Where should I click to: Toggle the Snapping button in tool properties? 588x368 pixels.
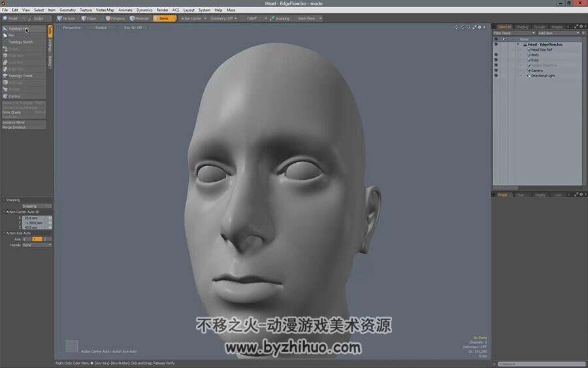pos(36,206)
